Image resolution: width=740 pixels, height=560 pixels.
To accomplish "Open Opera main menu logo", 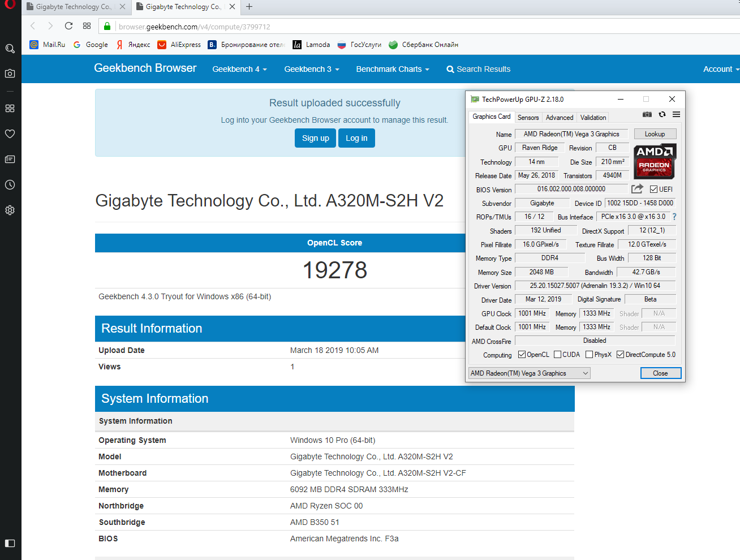I will click(10, 4).
